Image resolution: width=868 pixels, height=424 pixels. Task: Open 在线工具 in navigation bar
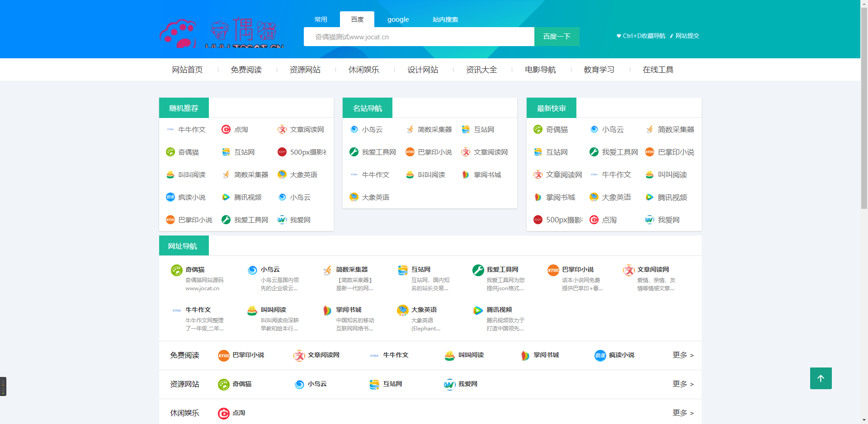658,70
